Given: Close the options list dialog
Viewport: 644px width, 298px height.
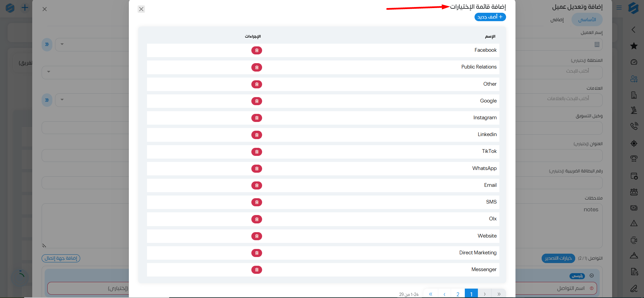Looking at the screenshot, I should point(141,9).
